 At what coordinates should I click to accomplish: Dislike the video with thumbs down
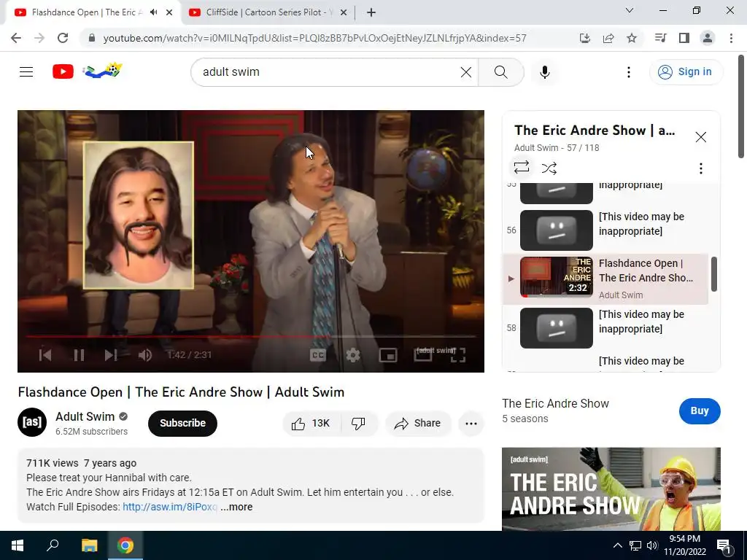(x=358, y=424)
